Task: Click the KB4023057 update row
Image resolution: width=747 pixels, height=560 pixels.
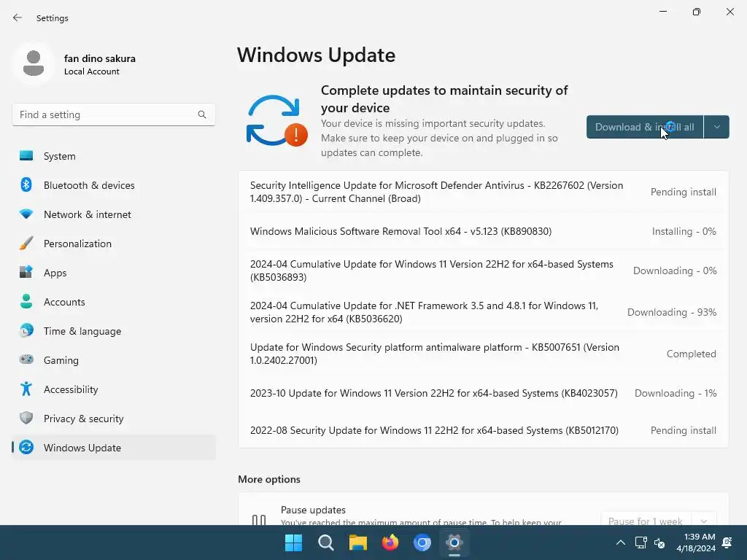Action: 483,393
